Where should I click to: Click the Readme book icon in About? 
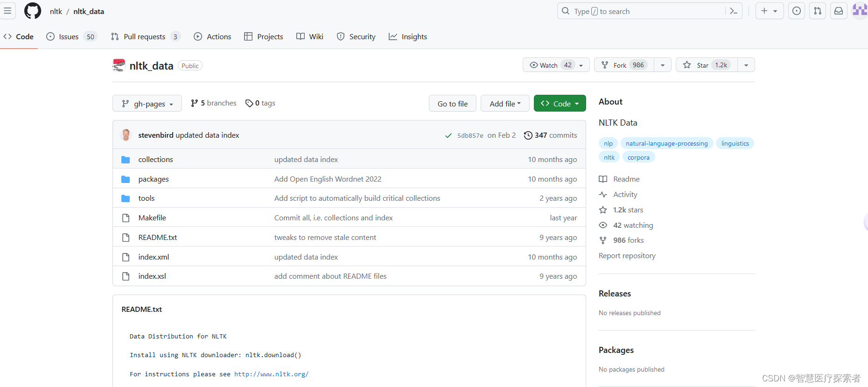coord(603,179)
